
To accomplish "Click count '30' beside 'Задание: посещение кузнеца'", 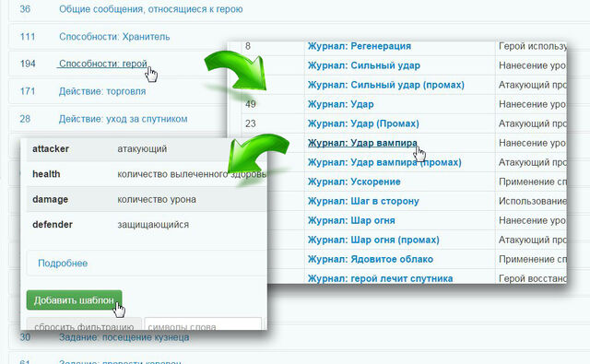I will click(25, 337).
